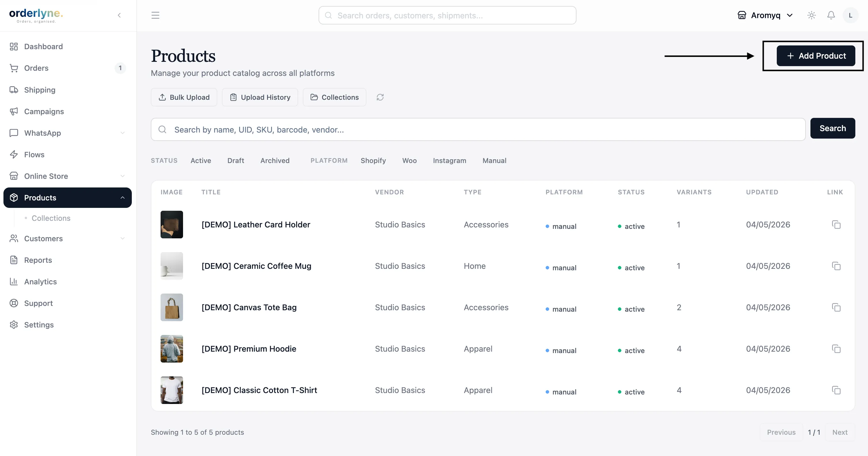
Task: Click the Home type cell
Action: (475, 266)
